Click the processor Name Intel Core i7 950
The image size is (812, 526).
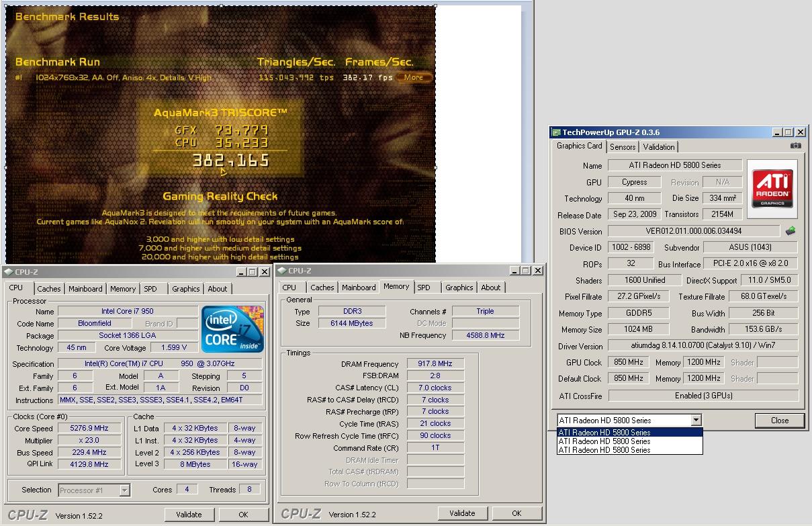click(x=128, y=312)
